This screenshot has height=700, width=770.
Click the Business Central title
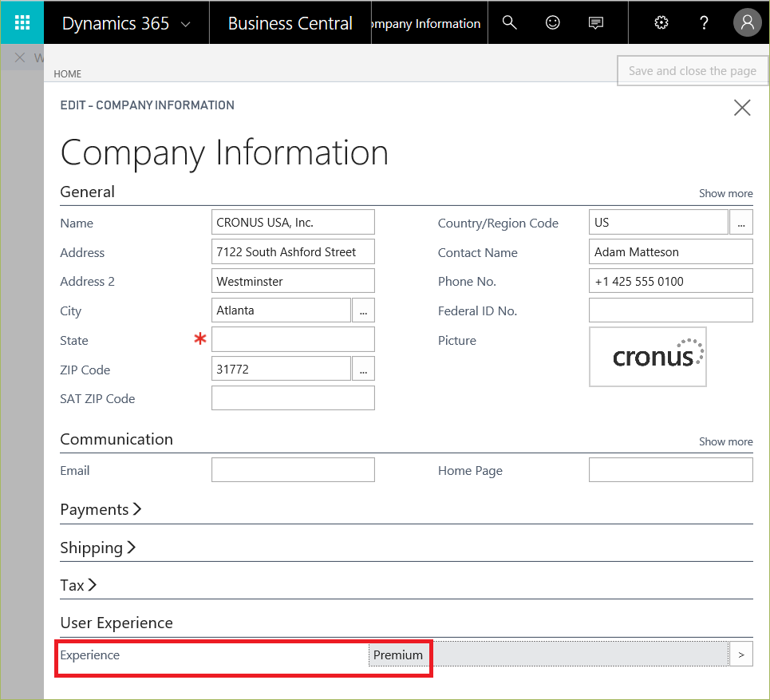pyautogui.click(x=290, y=23)
